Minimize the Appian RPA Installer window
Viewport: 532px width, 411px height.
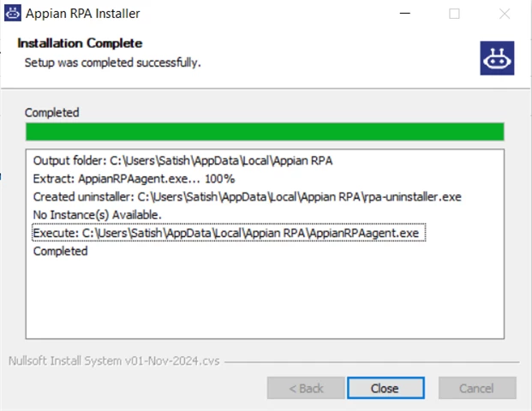(405, 14)
